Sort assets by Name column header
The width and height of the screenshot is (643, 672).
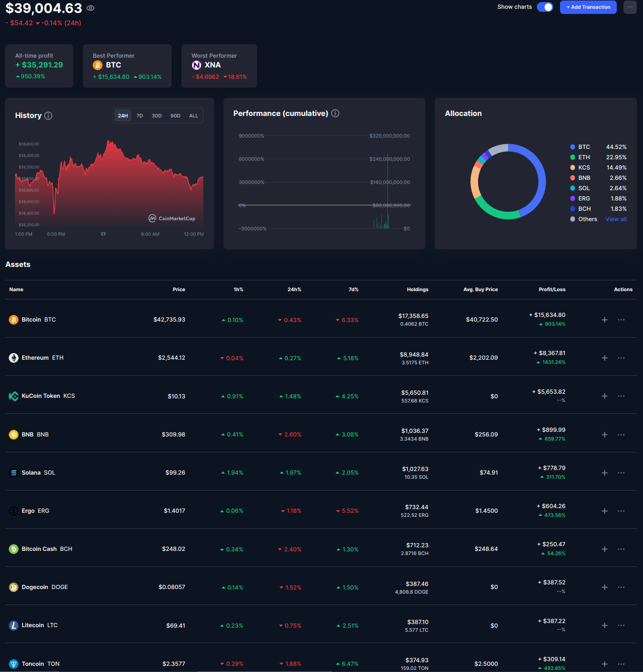16,290
